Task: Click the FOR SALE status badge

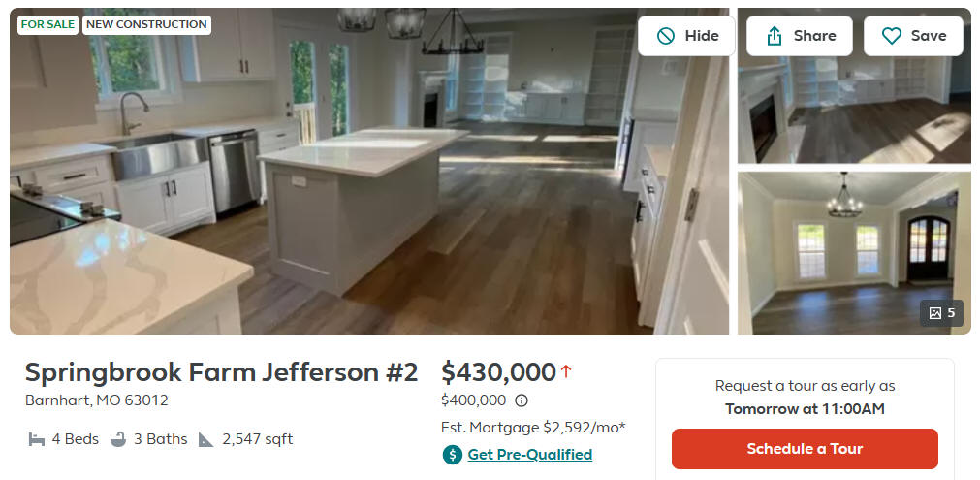Action: tap(47, 25)
